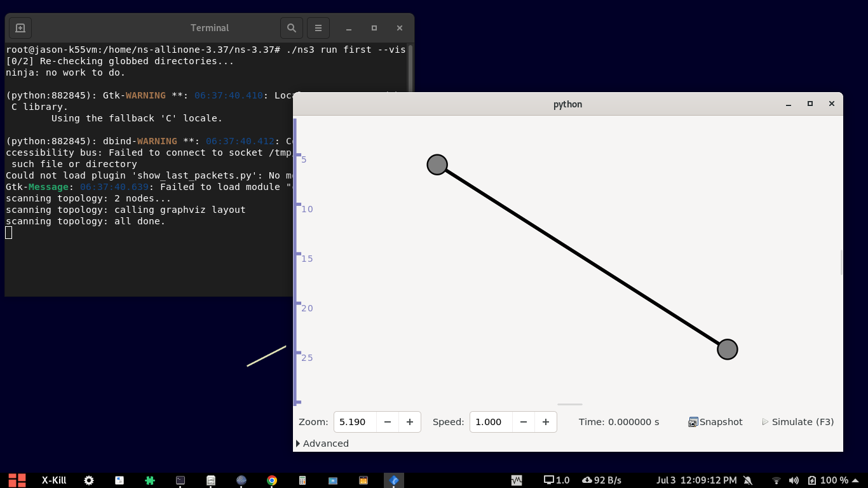868x488 pixels.
Task: Open settings gear in taskbar
Action: pos(89,480)
